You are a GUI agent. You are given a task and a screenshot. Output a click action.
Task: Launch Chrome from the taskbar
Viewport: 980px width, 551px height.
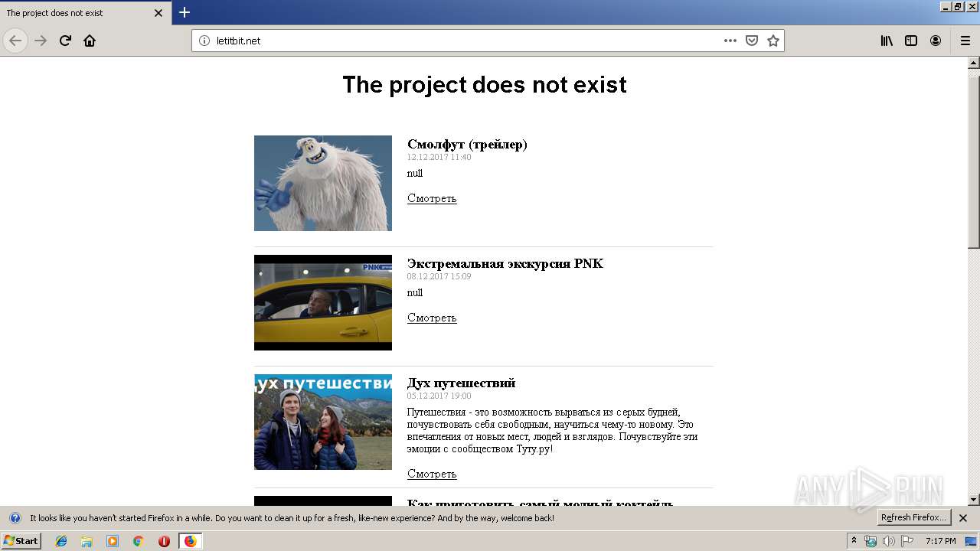tap(138, 541)
